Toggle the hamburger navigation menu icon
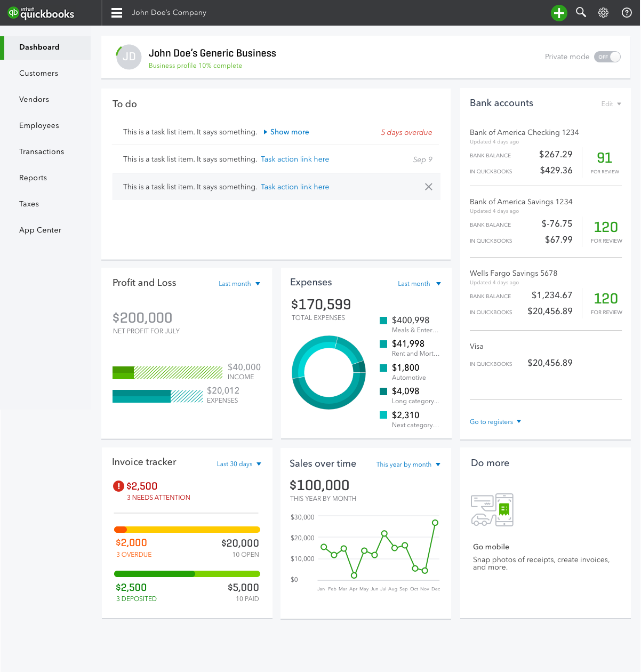The height and width of the screenshot is (672, 641). 117,13
